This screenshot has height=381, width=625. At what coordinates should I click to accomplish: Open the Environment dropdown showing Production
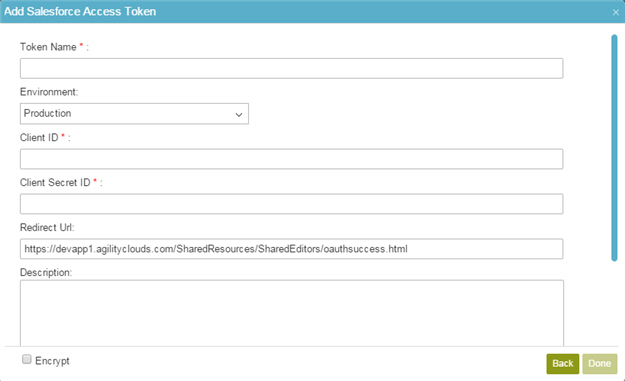134,114
